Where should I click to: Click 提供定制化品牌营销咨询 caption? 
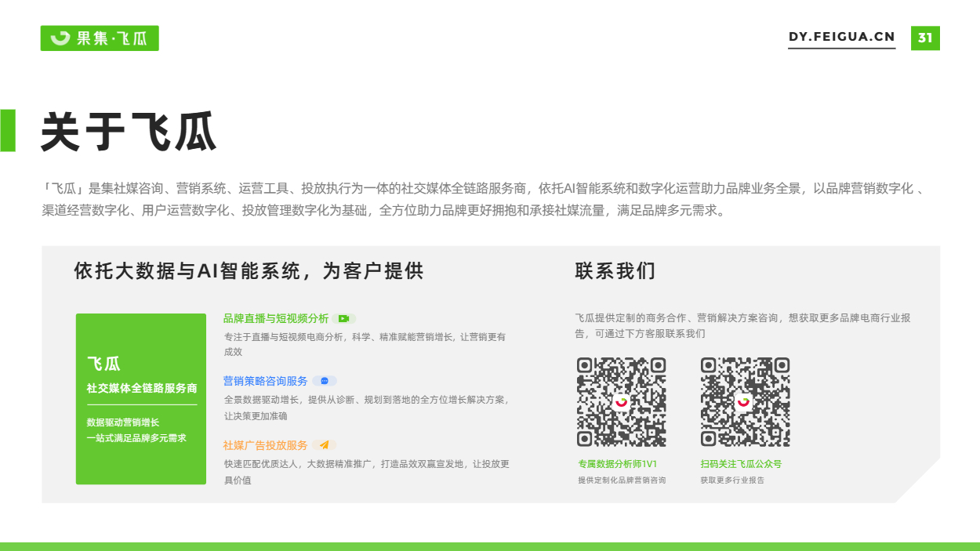coord(622,480)
